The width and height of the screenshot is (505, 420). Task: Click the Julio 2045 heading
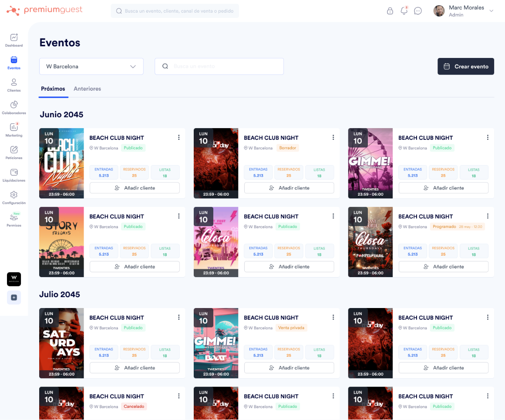[x=60, y=294]
